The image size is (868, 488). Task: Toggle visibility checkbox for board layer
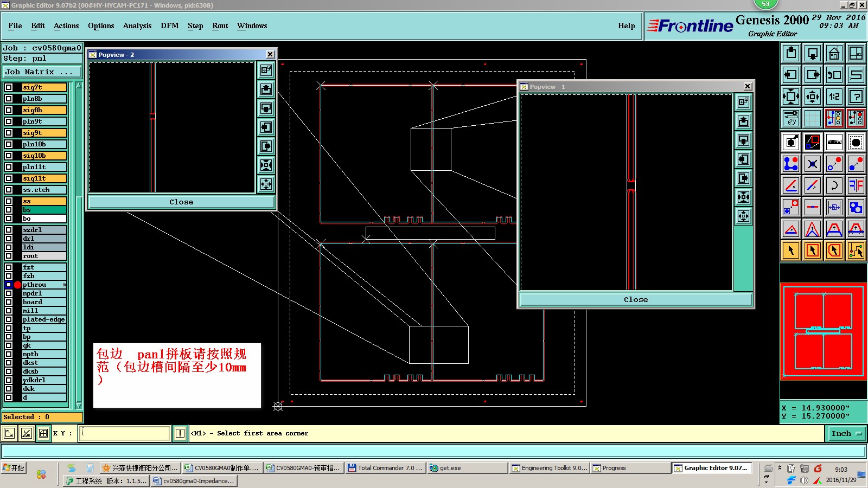click(9, 302)
